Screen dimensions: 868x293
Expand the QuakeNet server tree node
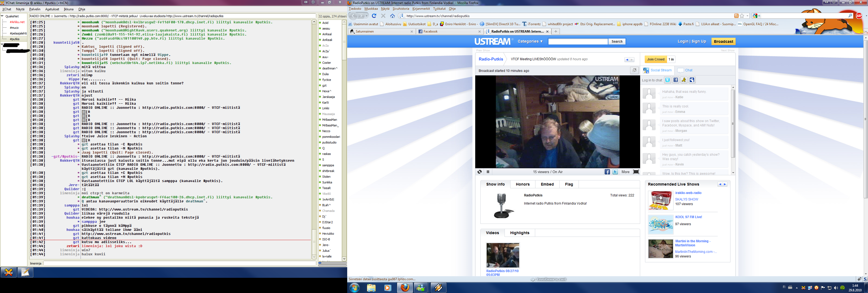[2, 16]
